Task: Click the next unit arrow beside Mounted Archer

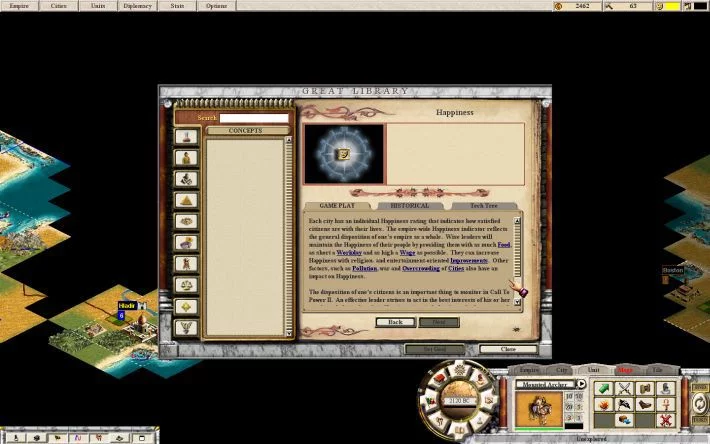Action: [581, 384]
